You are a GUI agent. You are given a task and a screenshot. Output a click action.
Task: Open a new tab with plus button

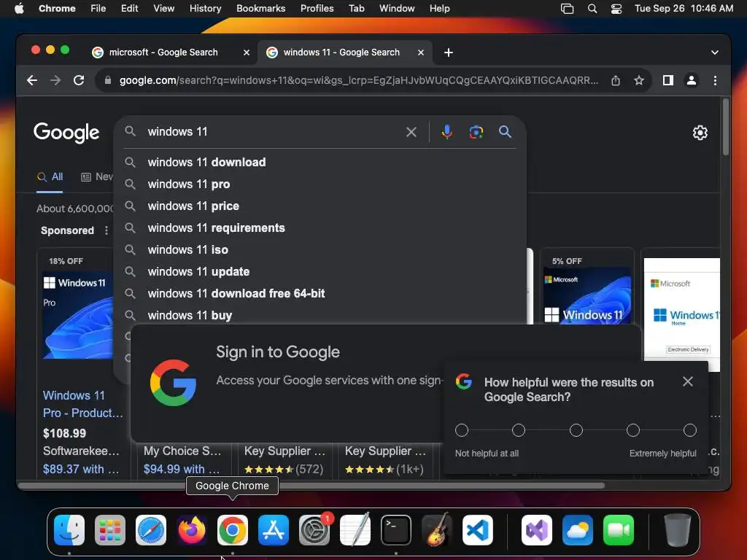[x=449, y=52]
